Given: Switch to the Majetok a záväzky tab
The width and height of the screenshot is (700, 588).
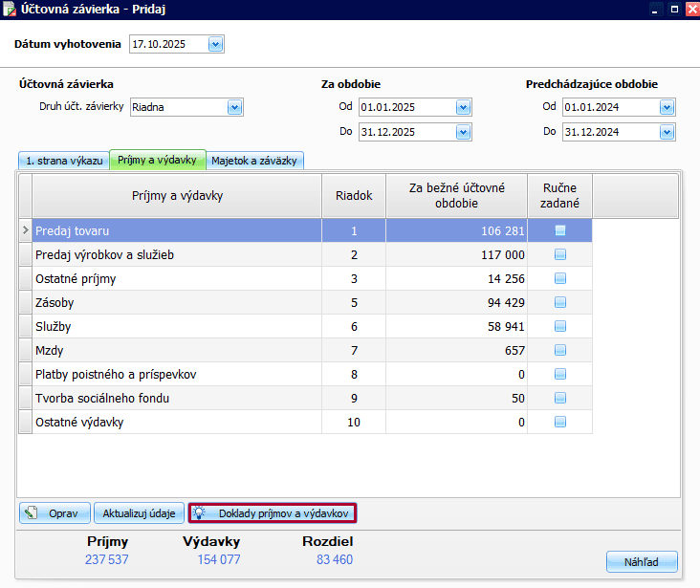Looking at the screenshot, I should coord(255,161).
